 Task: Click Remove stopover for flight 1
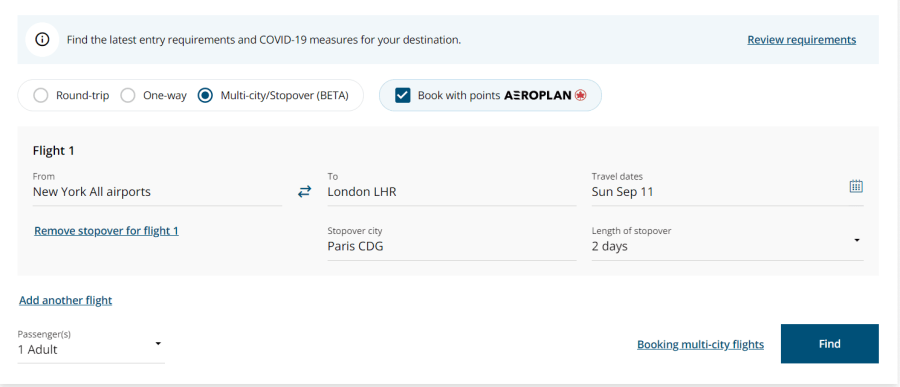point(106,231)
